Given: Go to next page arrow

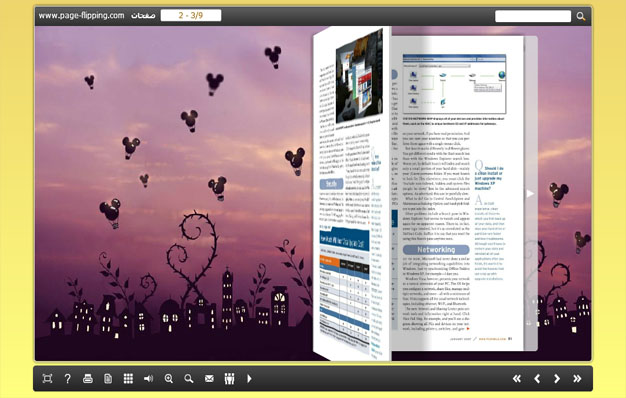Looking at the screenshot, I should tap(557, 378).
